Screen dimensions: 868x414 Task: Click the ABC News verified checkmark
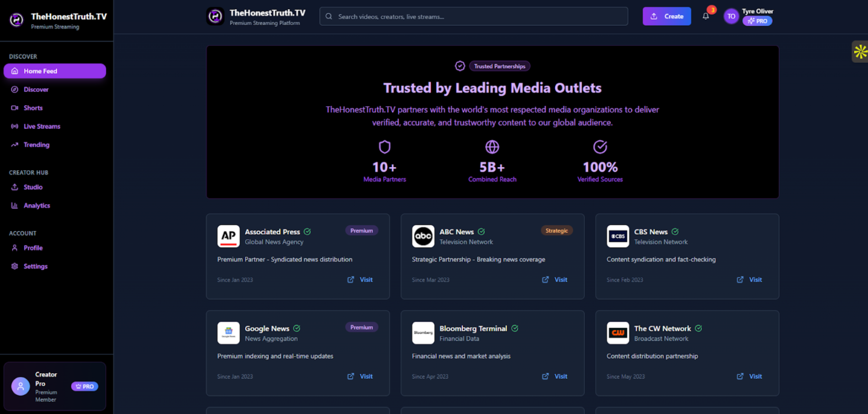[x=482, y=232]
